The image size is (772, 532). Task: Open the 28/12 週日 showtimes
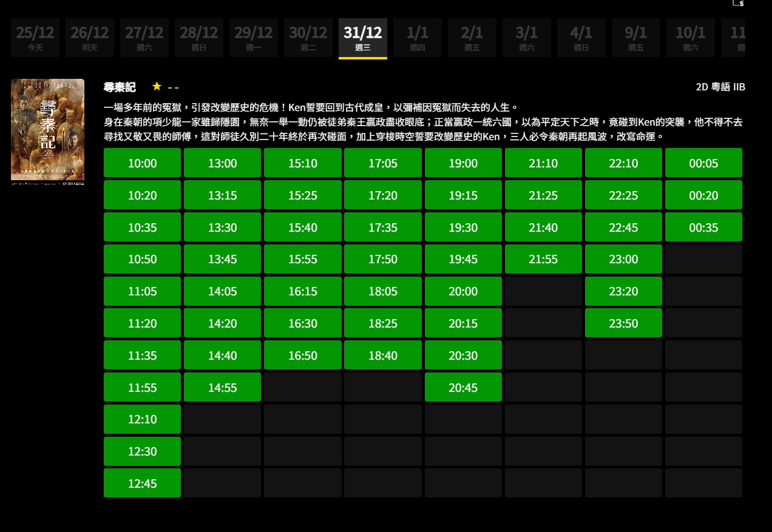198,37
